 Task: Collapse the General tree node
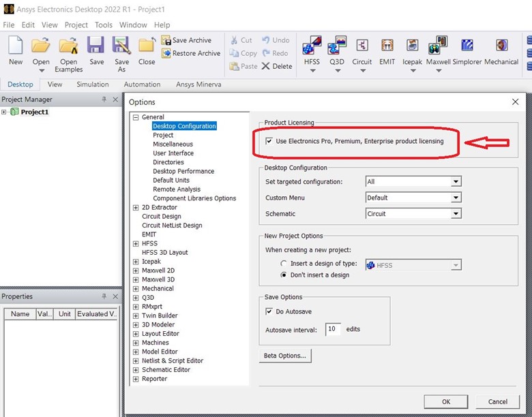tap(136, 117)
